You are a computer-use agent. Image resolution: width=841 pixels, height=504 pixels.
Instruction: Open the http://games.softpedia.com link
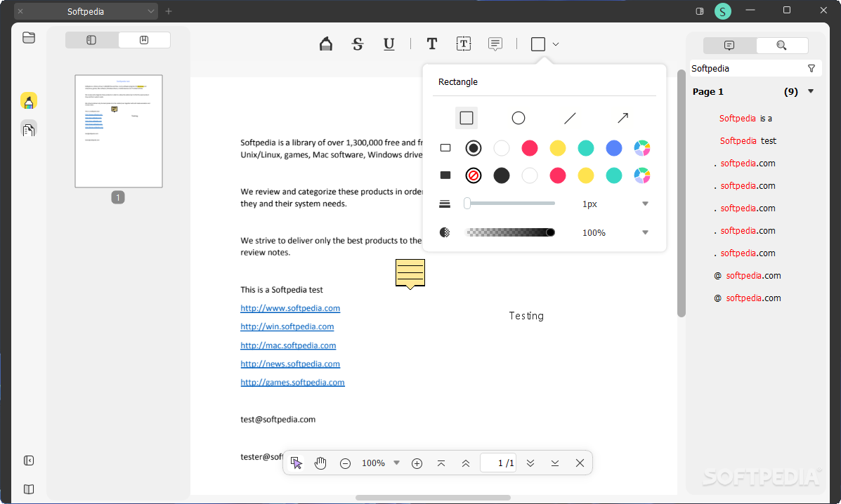pos(292,383)
